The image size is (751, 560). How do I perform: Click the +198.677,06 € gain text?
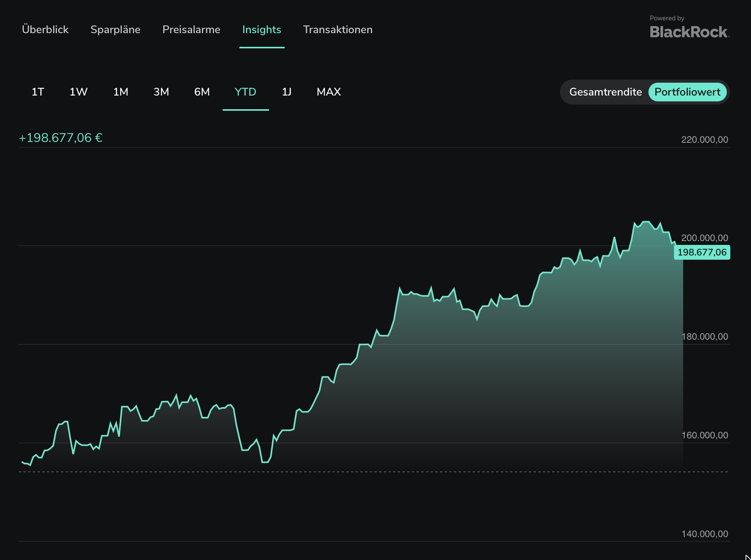(61, 138)
